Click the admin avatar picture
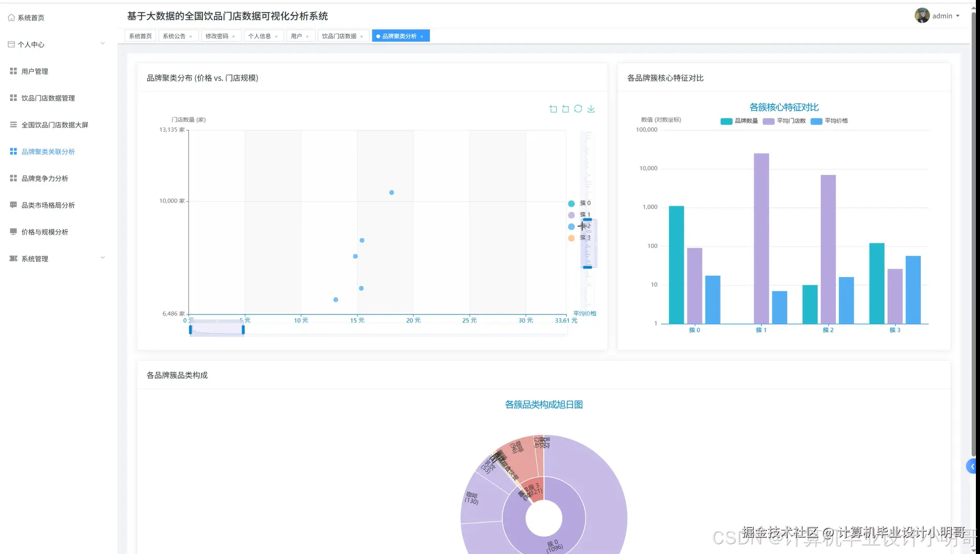Viewport: 980px width, 554px height. click(922, 15)
